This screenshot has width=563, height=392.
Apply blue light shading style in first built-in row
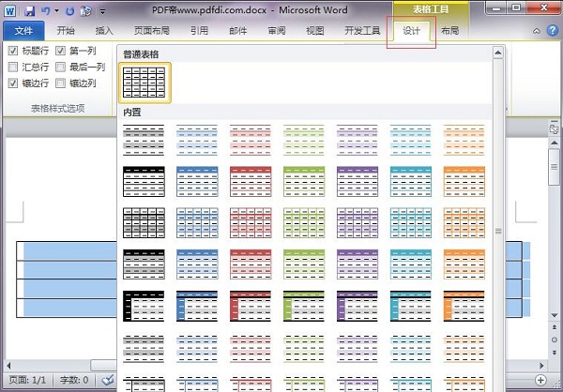point(197,140)
